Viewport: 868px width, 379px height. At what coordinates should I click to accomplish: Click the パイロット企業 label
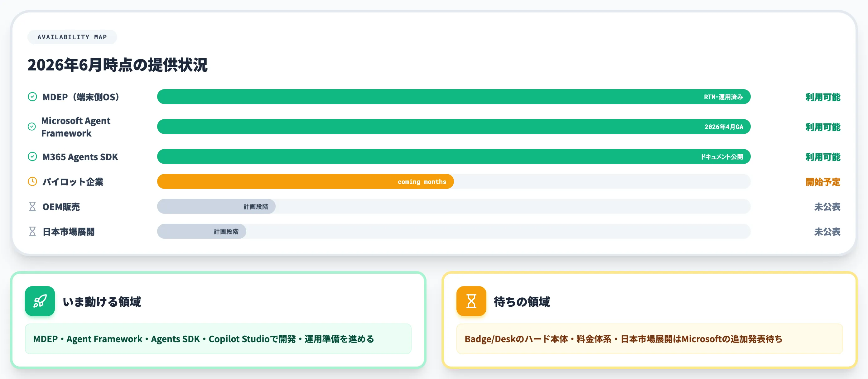tap(73, 182)
